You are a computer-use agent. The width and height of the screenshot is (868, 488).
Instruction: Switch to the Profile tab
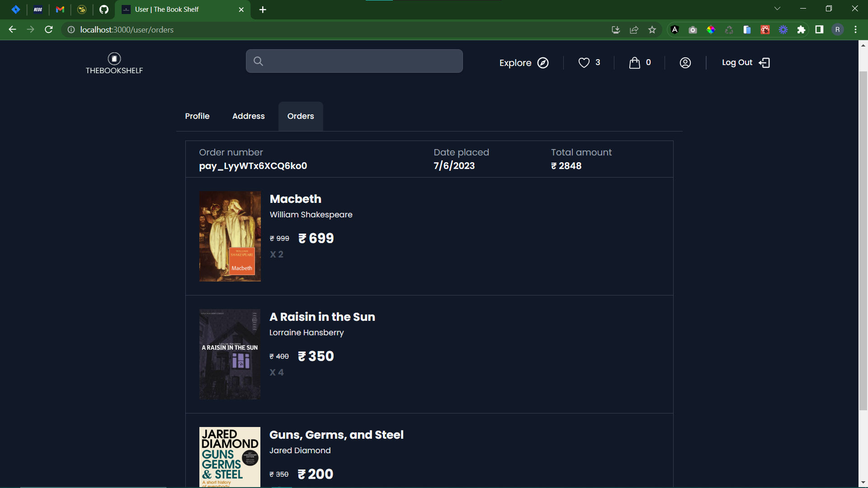pos(197,116)
